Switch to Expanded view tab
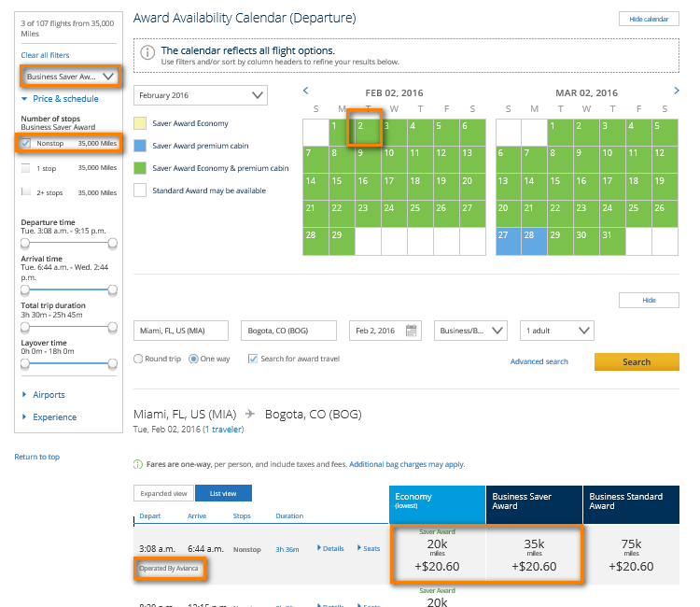Screen dimensions: 700x607 coord(163,494)
